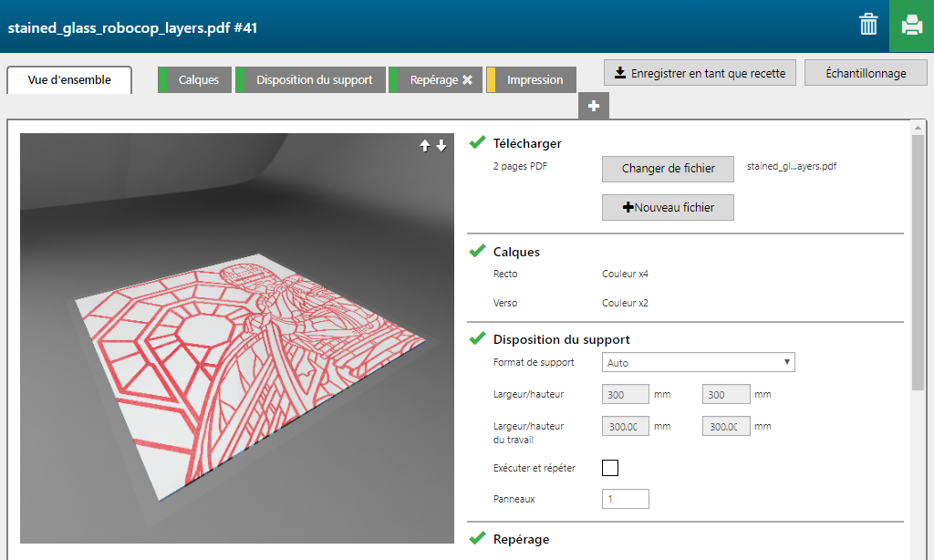934x560 pixels.
Task: Open the Calques tab
Action: 194,80
